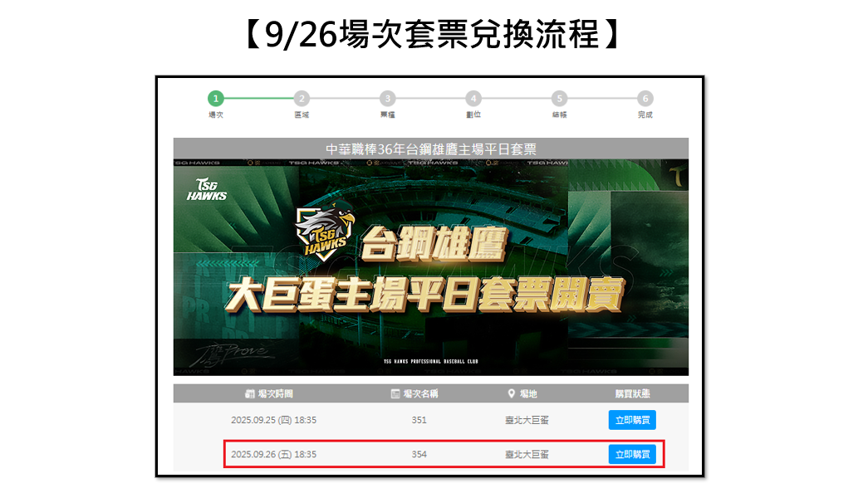The height and width of the screenshot is (488, 868).
Task: Click the 購買狀態 column header
Action: 632,394
